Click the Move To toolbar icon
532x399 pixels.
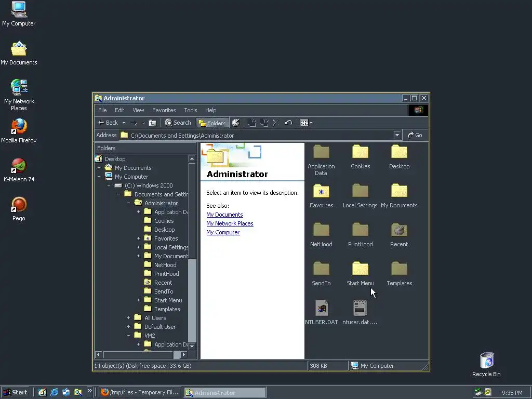(252, 123)
